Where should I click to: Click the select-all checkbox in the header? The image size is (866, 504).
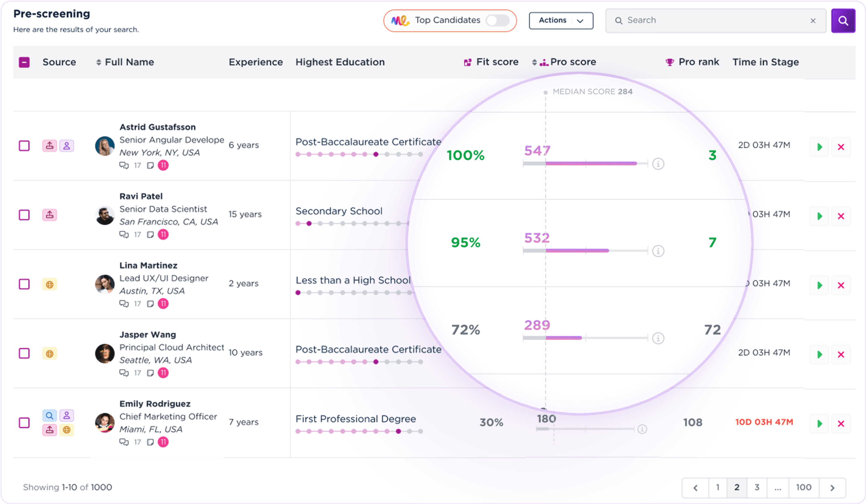[24, 62]
